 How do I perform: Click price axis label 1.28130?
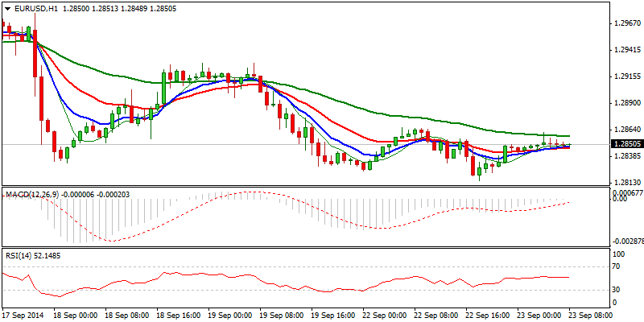tap(626, 183)
